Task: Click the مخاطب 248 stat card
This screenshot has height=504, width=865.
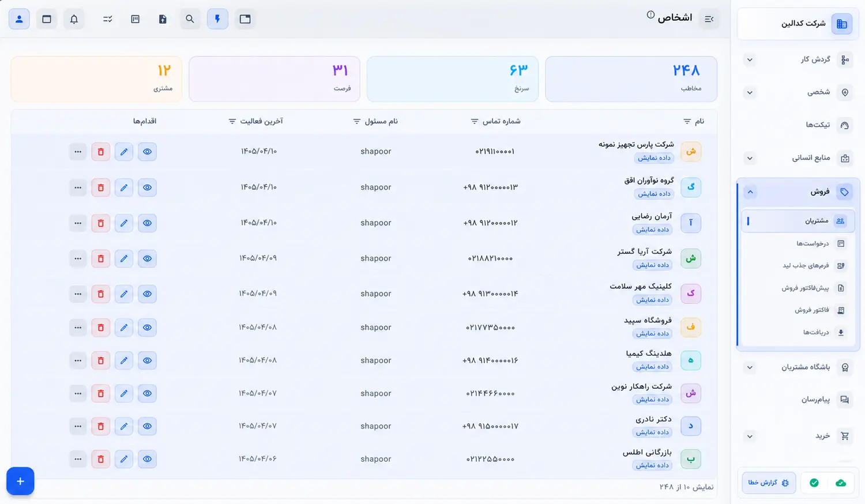Action: [631, 79]
